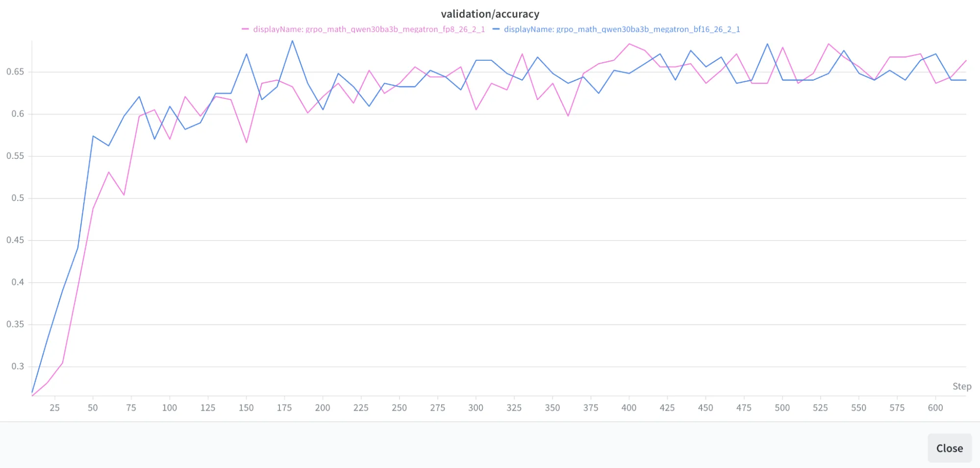Select the pink curve dip near step 360
Screen dimensions: 980x468
569,116
